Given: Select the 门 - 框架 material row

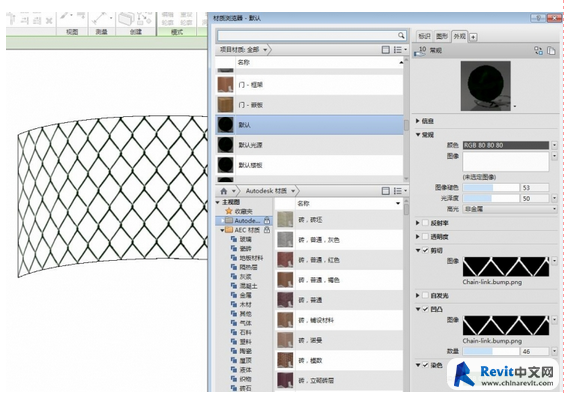Looking at the screenshot, I should tap(309, 85).
